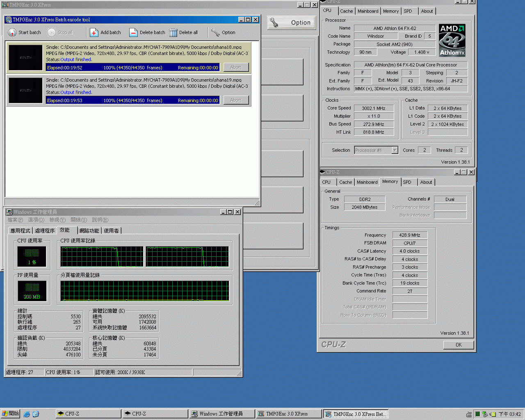Click Abort for shana19.mpg job
Screen dimensions: 525x420
(236, 100)
